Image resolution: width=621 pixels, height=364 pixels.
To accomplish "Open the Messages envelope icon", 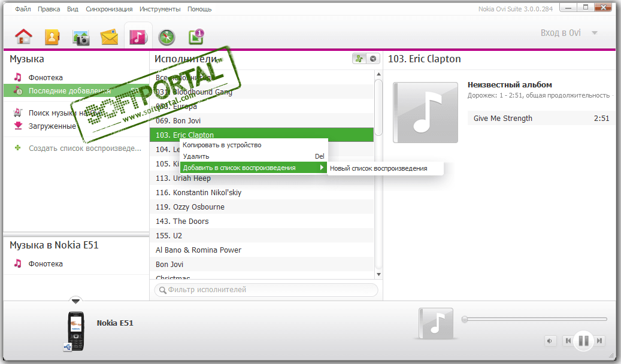I will (110, 37).
